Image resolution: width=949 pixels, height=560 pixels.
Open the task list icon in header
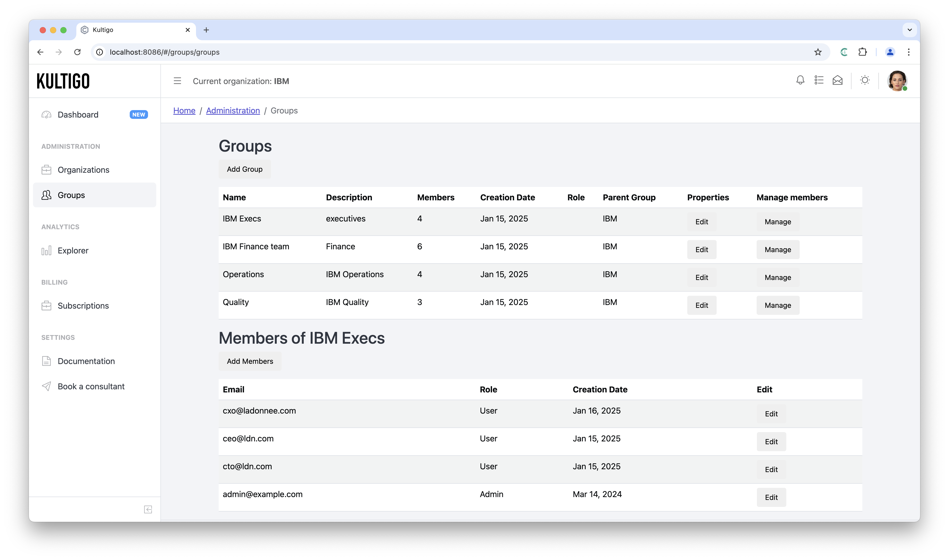[819, 80]
